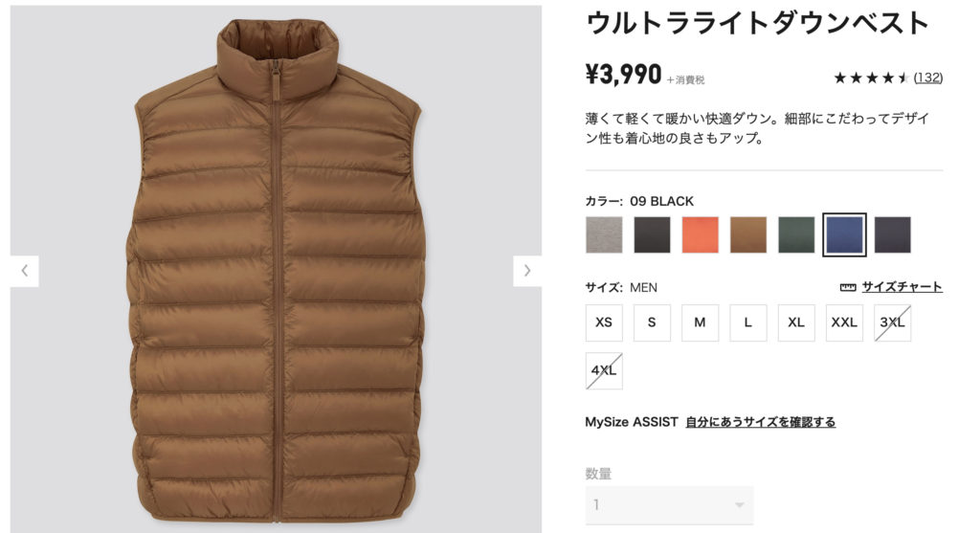Choose size M

[x=700, y=322]
